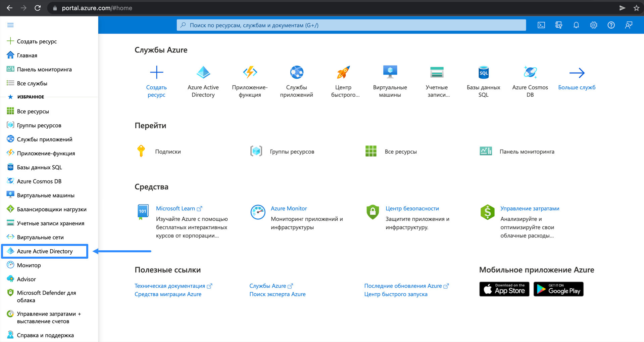Click the Создать ресурс plus tile
The image size is (644, 342).
pos(156,82)
